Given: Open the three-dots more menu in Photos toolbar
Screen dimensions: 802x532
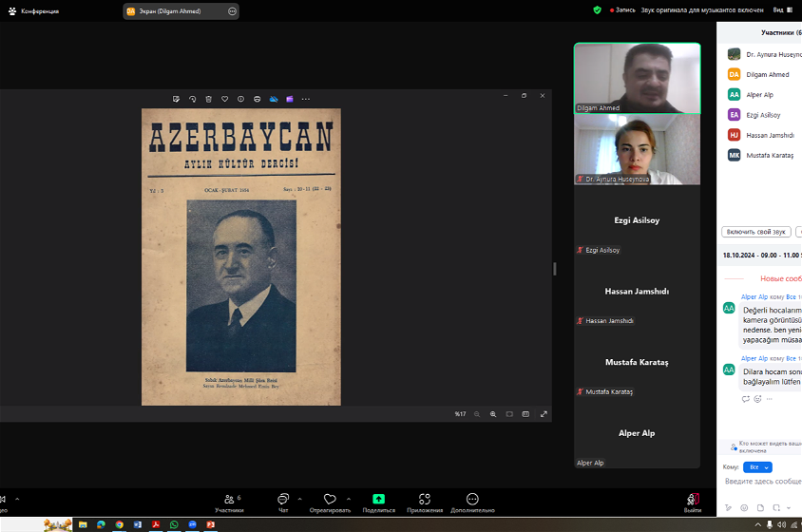Looking at the screenshot, I should coord(306,99).
